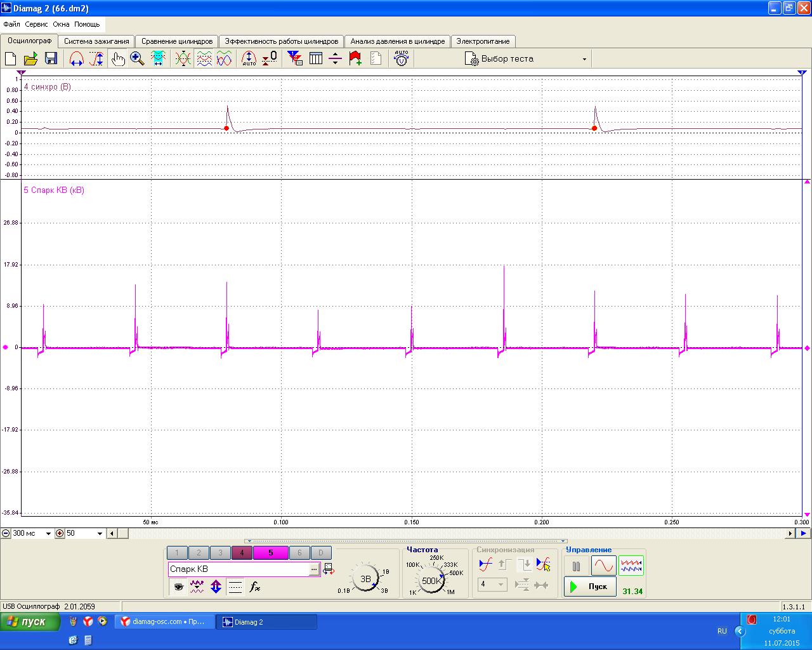Open the Окна menu
The image size is (812, 650).
pos(61,24)
